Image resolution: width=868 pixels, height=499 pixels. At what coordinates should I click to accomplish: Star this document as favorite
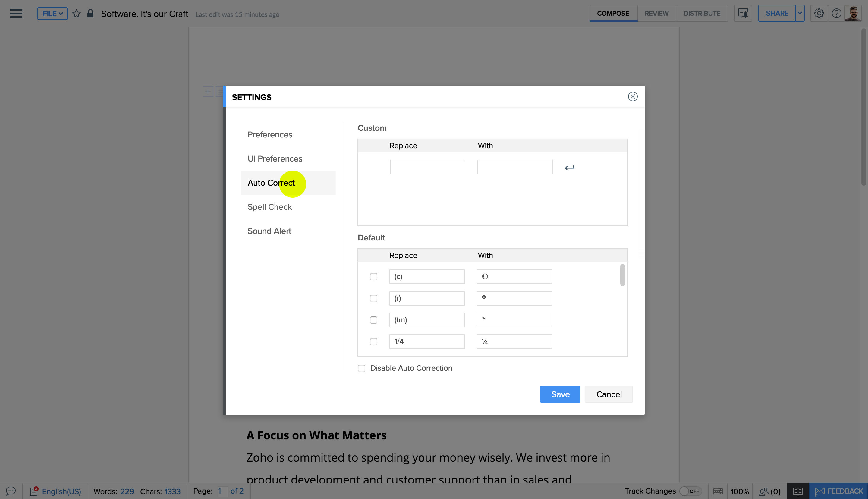[x=77, y=14]
